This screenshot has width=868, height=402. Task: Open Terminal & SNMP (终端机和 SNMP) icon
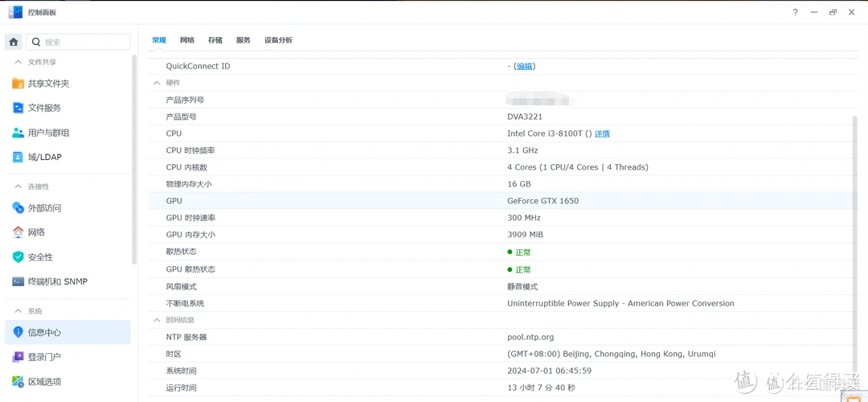point(18,281)
